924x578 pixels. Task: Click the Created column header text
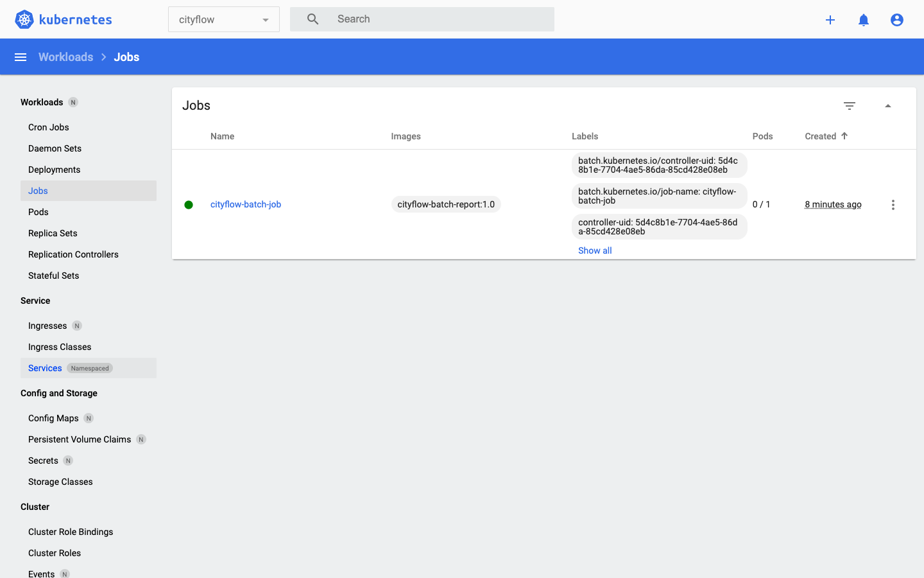pyautogui.click(x=821, y=136)
